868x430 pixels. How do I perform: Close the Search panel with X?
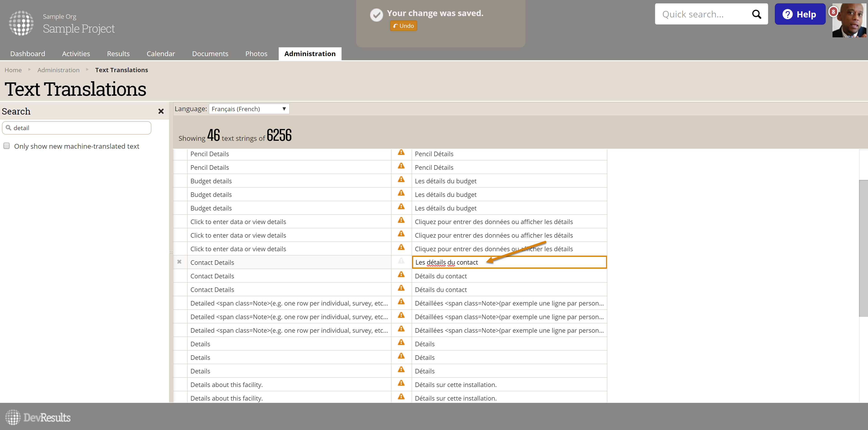click(161, 111)
